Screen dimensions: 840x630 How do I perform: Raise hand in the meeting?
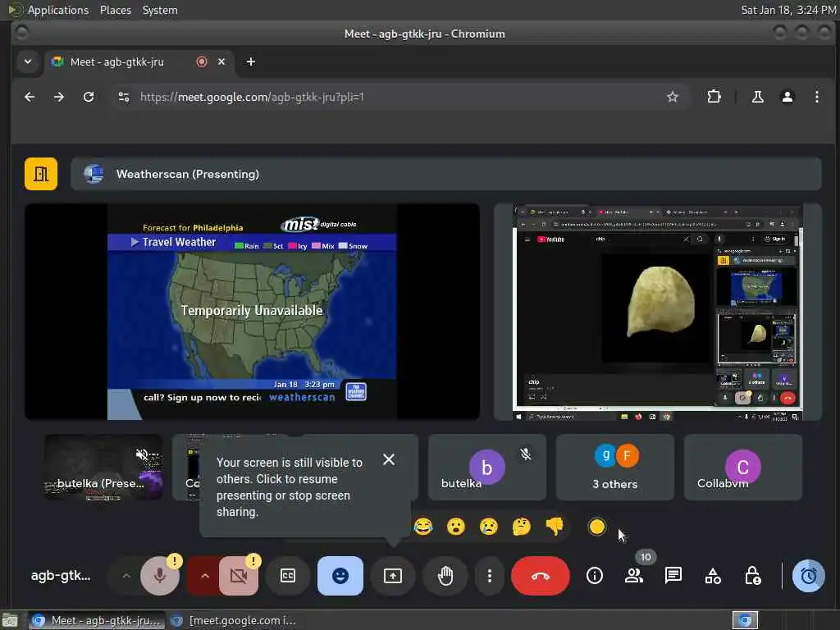(x=445, y=576)
